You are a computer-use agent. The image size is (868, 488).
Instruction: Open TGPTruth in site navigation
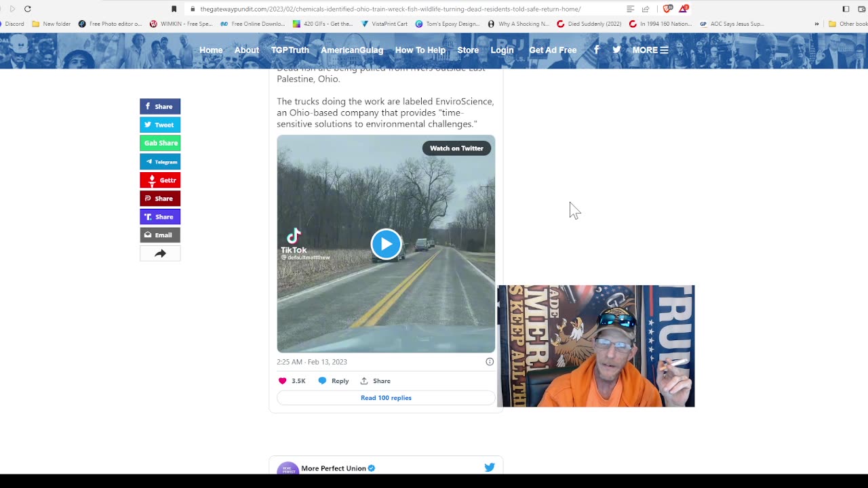pyautogui.click(x=290, y=50)
